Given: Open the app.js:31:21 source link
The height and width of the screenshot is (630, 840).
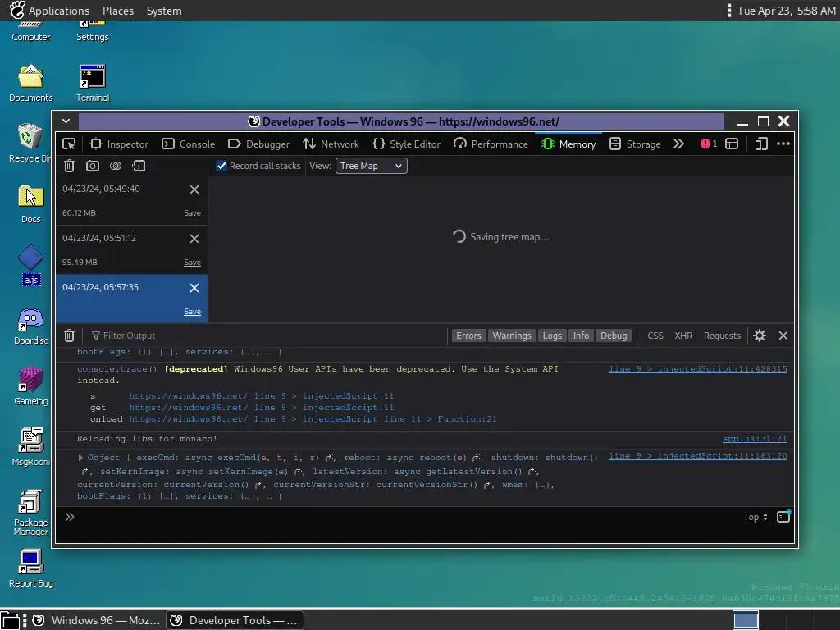Looking at the screenshot, I should click(x=755, y=439).
